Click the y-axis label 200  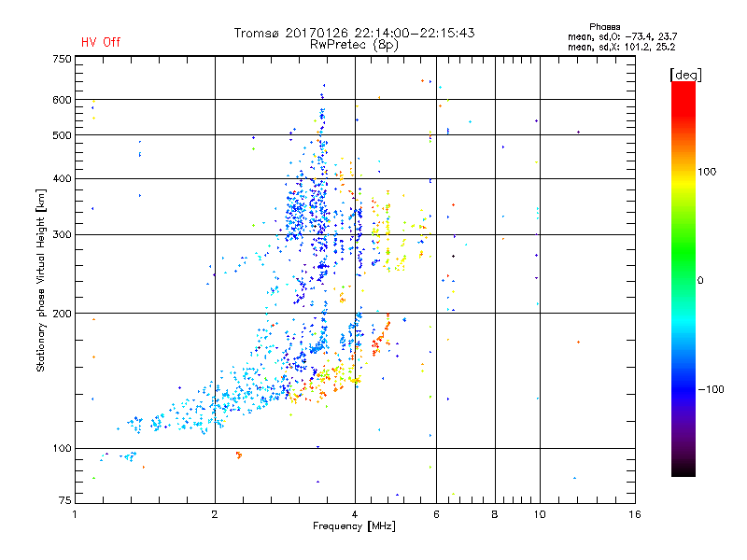pos(63,314)
